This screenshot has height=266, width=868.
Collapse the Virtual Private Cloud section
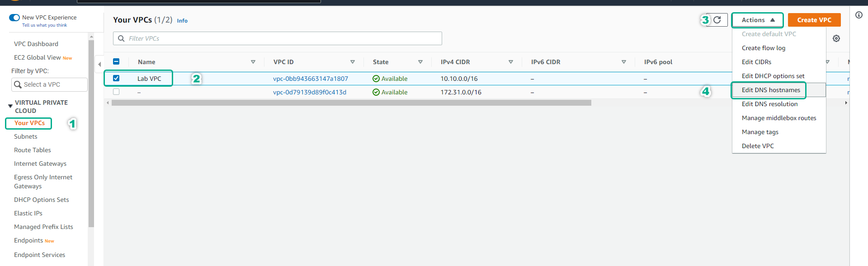coord(10,106)
